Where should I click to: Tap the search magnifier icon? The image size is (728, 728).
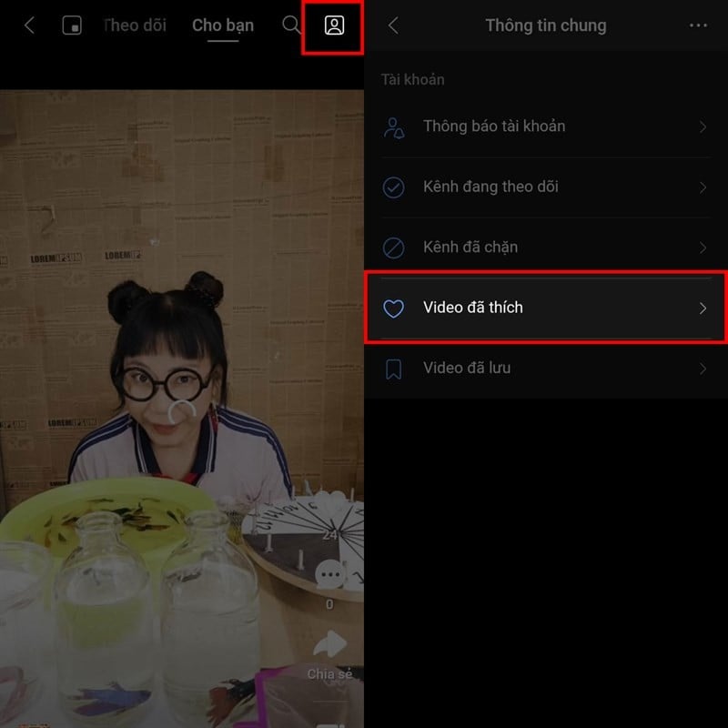(291, 25)
